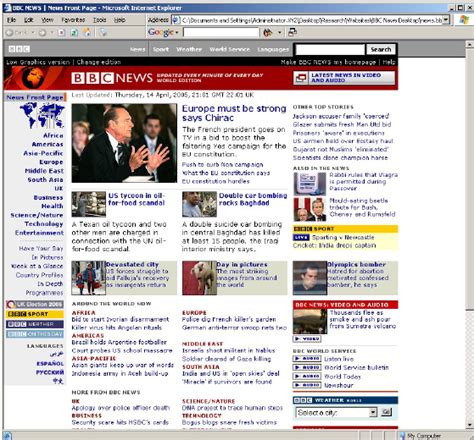Click the Chirac main story photo
The height and width of the screenshot is (440, 474).
pos(124,143)
